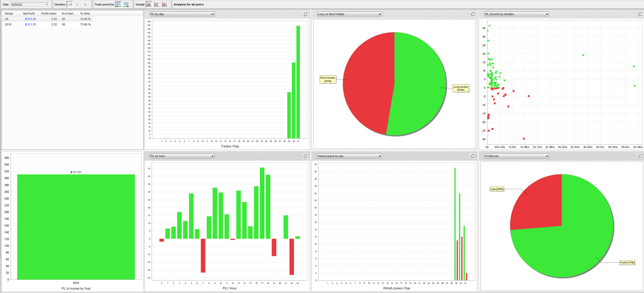Viewport: 644px width, 293px height.
Task: Click the red hour 7 loss bar
Action: pyautogui.click(x=203, y=256)
